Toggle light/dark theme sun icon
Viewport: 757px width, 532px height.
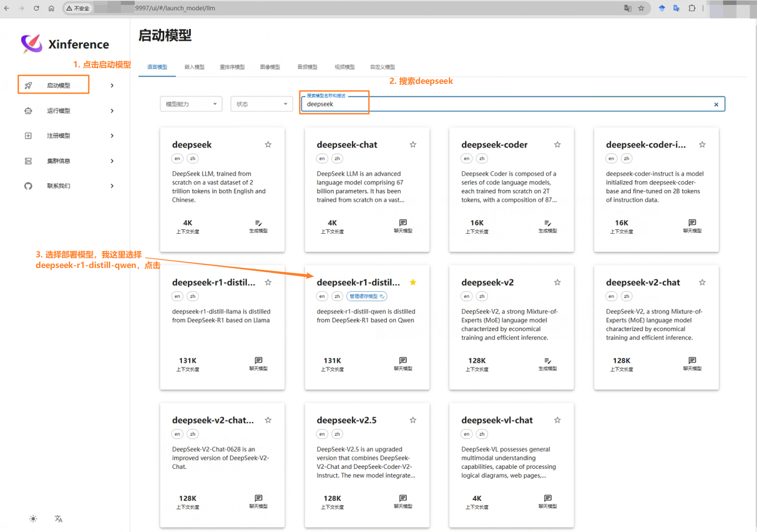tap(33, 519)
